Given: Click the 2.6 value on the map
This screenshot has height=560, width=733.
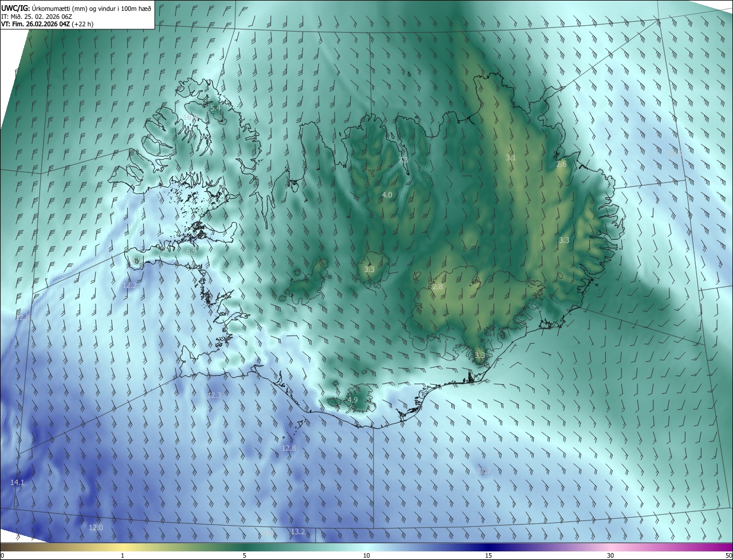Looking at the screenshot, I should [x=561, y=164].
